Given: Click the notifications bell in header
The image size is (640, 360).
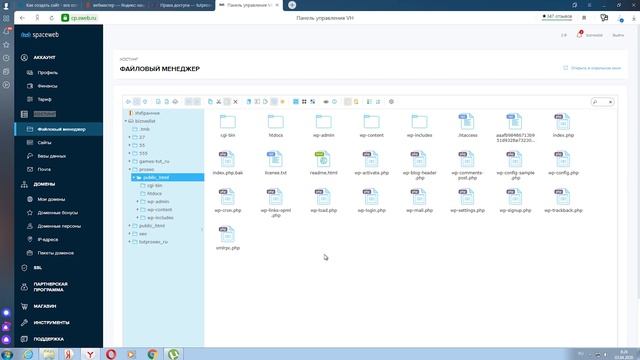Looking at the screenshot, I should click(x=579, y=35).
